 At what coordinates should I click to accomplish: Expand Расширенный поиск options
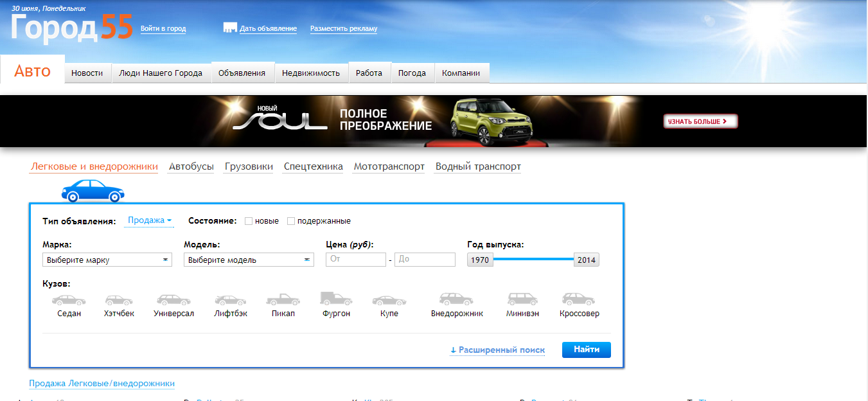[497, 350]
